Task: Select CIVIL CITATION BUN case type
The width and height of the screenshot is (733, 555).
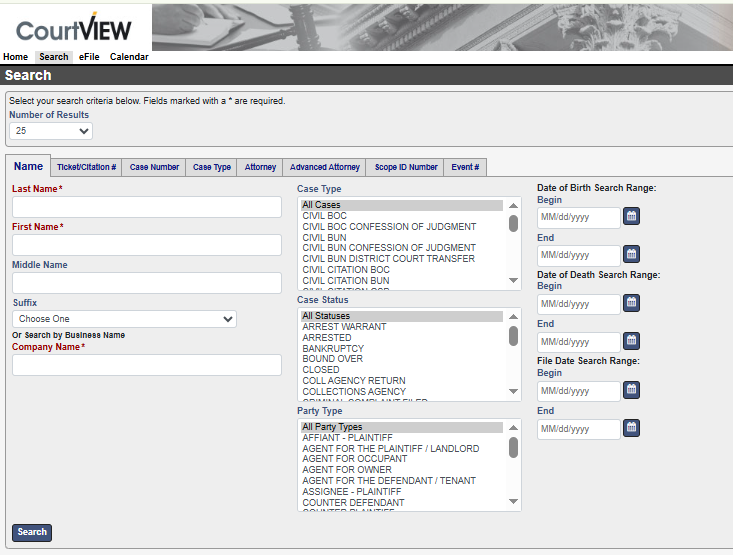Action: 402,281
